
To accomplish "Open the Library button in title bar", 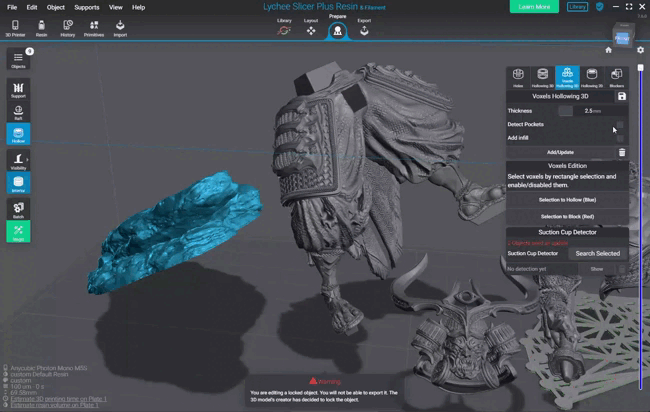I will point(577,7).
